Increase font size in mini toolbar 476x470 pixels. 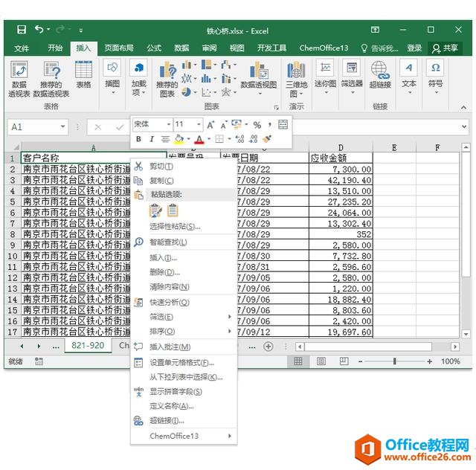[x=210, y=125]
